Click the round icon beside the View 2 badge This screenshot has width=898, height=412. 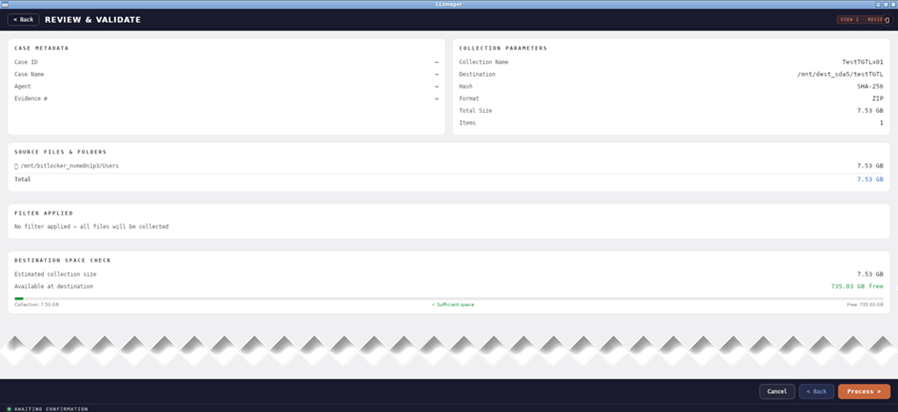point(887,19)
